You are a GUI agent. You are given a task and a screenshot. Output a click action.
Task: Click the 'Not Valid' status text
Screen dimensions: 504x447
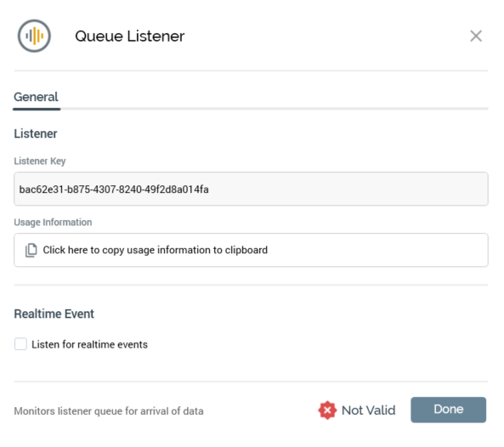click(x=368, y=410)
